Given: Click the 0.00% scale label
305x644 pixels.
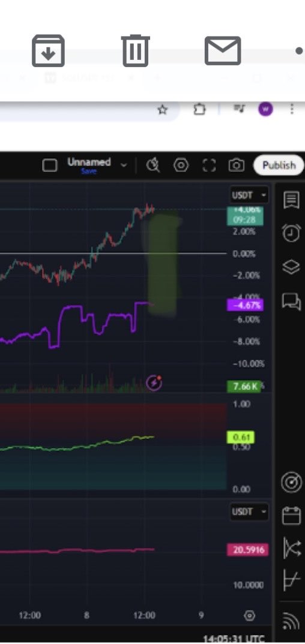Looking at the screenshot, I should [x=244, y=254].
